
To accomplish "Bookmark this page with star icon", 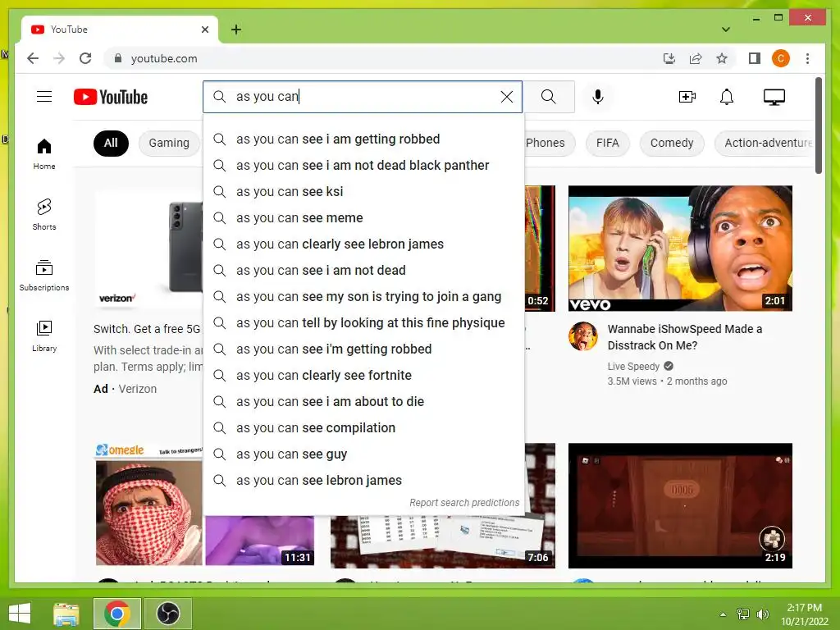I will coord(722,58).
